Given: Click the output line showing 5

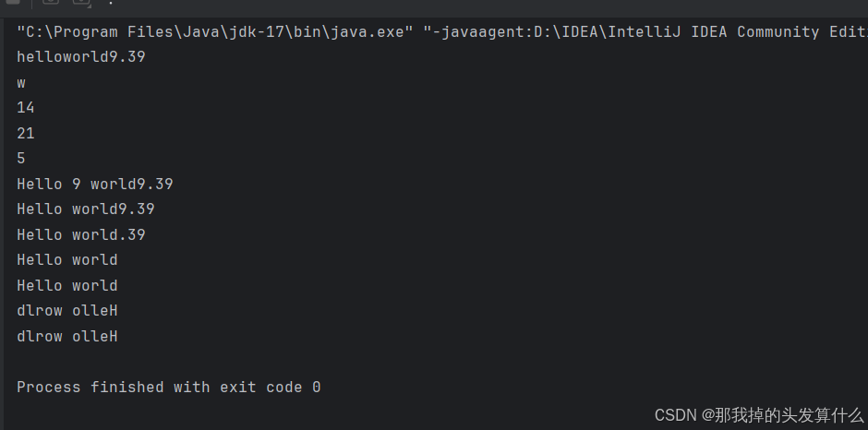Looking at the screenshot, I should click(21, 159).
